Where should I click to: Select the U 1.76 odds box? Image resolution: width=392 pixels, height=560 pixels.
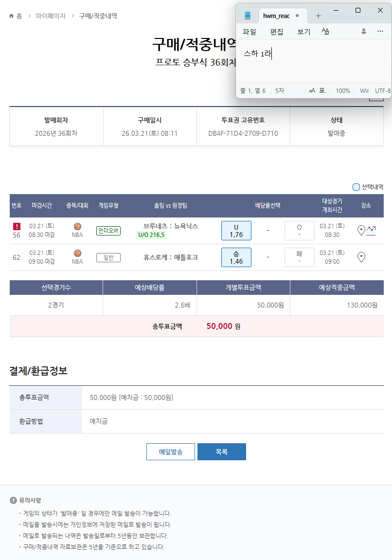[x=236, y=231]
